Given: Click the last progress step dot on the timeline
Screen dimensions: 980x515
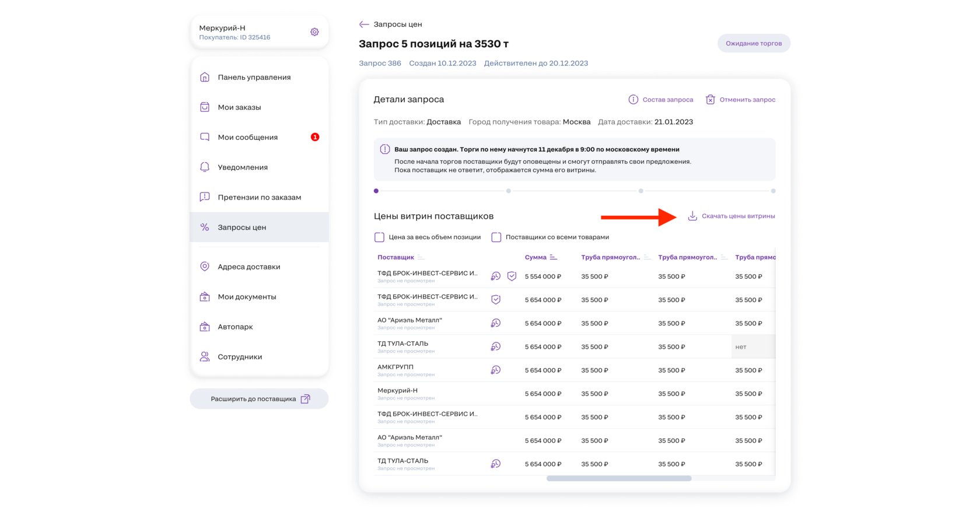Looking at the screenshot, I should pos(773,191).
